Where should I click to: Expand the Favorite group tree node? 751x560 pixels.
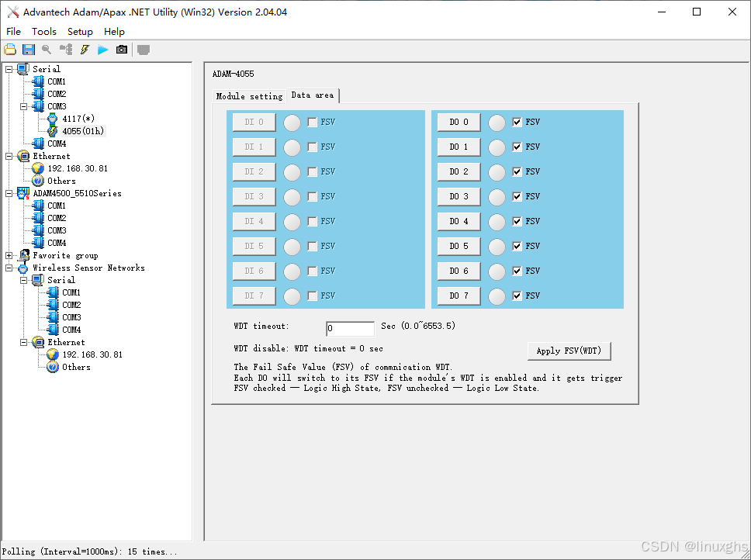pyautogui.click(x=9, y=256)
